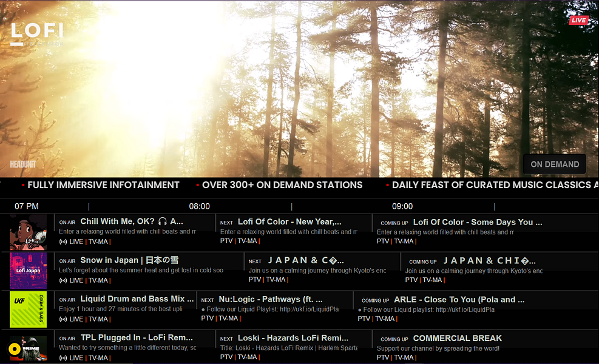The image size is (599, 364).
Task: Click the red LIVE badge in top right corner
Action: pos(579,19)
